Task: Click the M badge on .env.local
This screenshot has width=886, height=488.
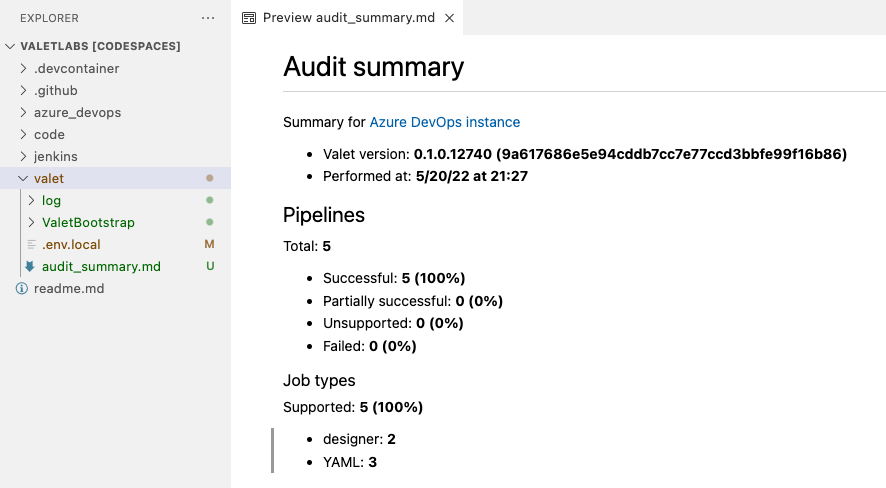Action: (209, 244)
